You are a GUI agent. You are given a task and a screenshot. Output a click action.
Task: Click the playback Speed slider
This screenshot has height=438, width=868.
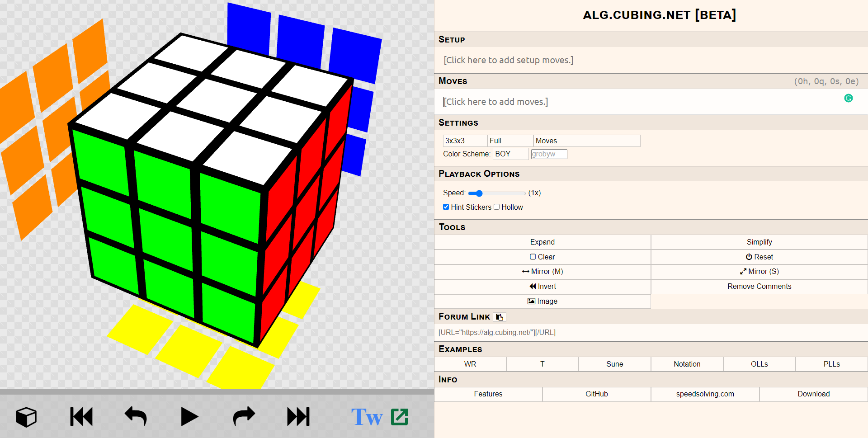click(x=496, y=193)
